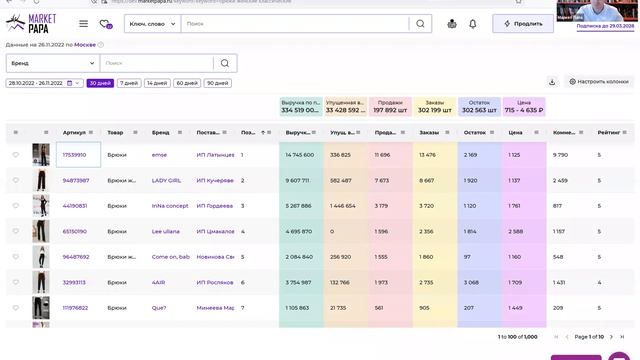Screen dimensions: 640x360
Task: Favorite the InNa concept row heart
Action: 16,206
